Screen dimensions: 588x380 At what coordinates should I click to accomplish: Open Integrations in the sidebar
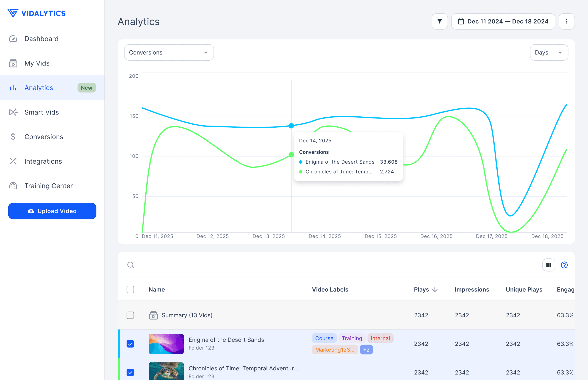pyautogui.click(x=52, y=161)
